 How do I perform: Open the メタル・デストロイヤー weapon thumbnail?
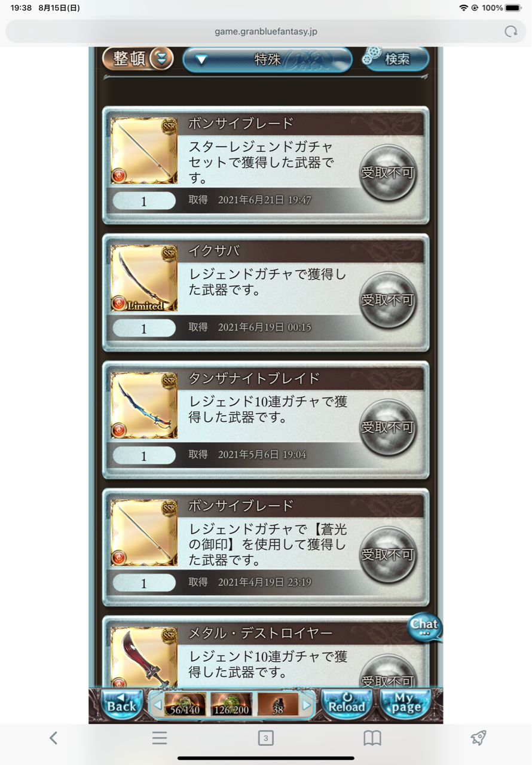point(144,657)
